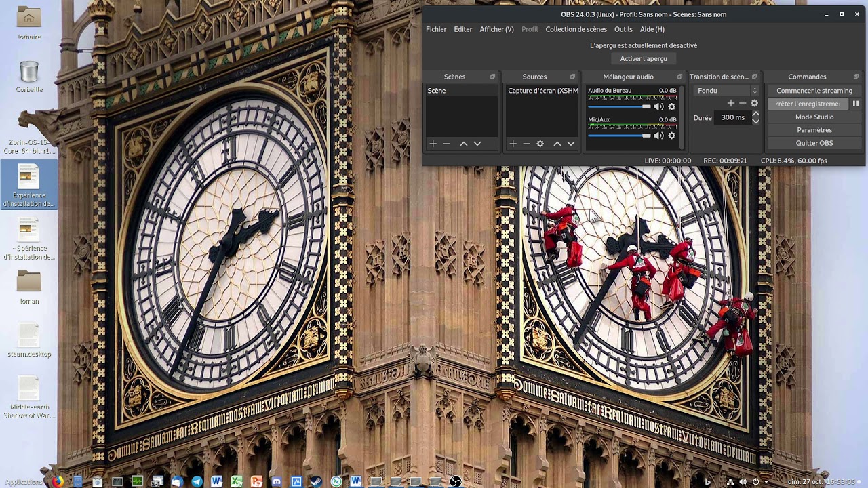868x488 pixels.
Task: Decrease the Durée with the down arrow
Action: tap(755, 121)
